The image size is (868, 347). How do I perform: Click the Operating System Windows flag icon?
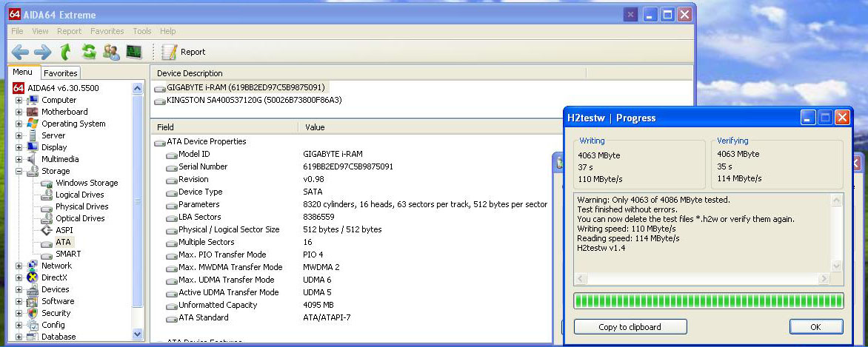click(x=33, y=124)
